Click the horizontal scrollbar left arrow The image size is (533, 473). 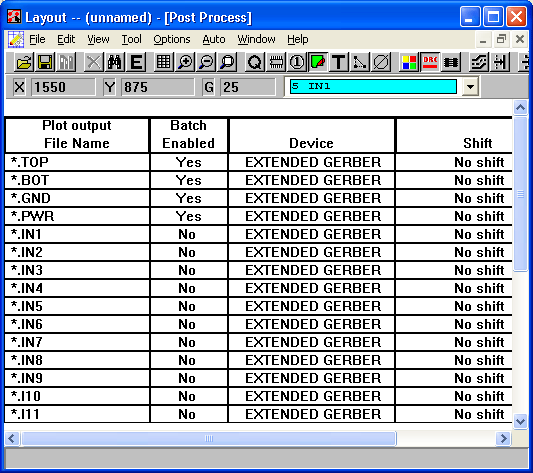click(x=12, y=438)
